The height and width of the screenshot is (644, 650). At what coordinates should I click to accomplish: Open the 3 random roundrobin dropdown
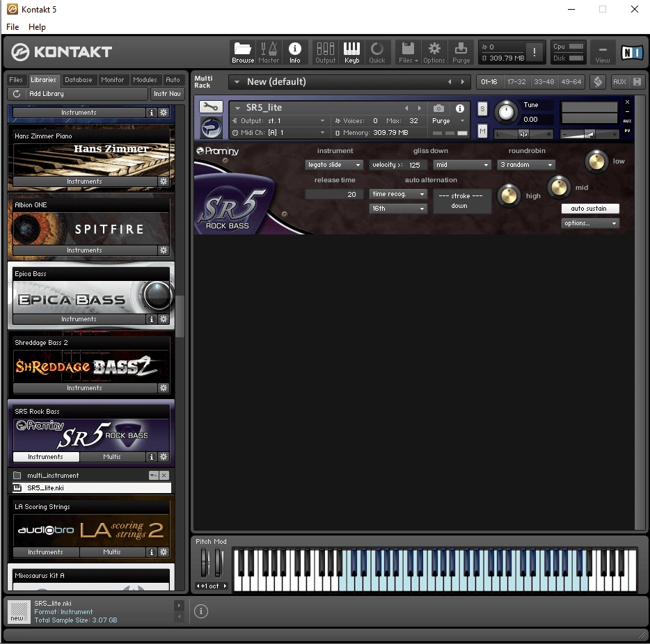(x=526, y=165)
